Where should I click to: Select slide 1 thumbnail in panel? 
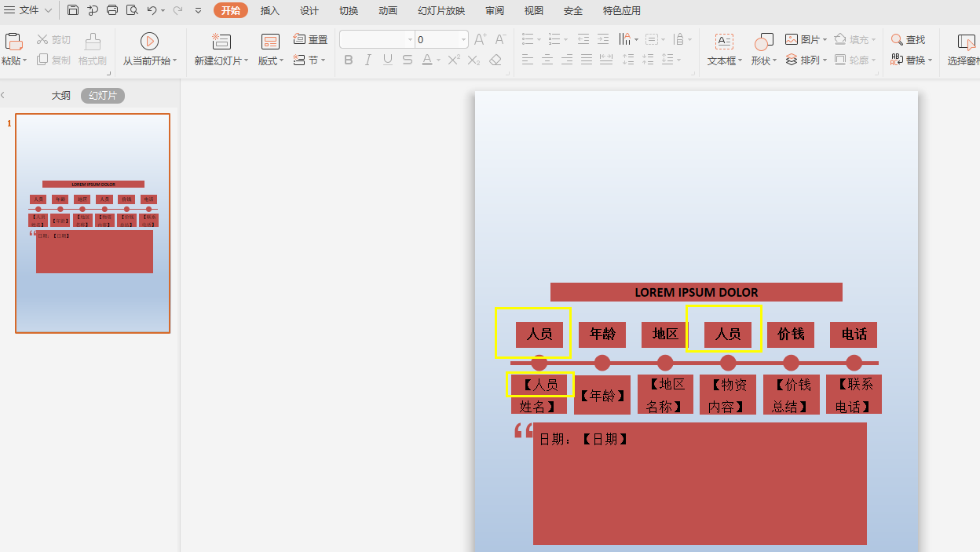(93, 223)
